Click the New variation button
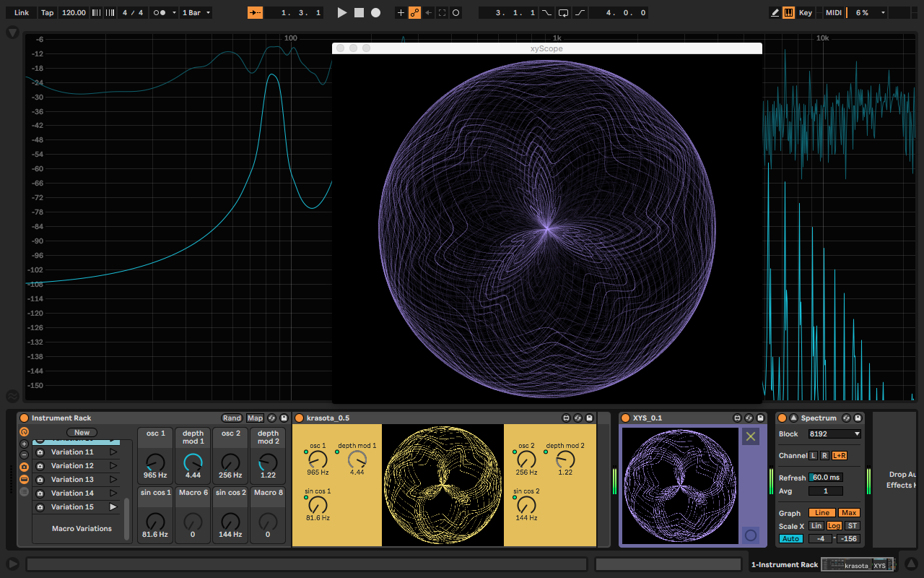Viewport: 924px width, 578px height. click(82, 433)
